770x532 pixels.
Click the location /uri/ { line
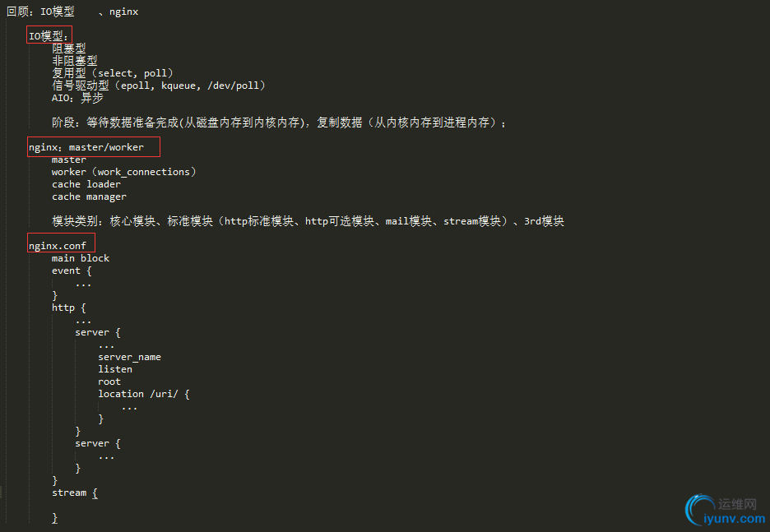[144, 394]
